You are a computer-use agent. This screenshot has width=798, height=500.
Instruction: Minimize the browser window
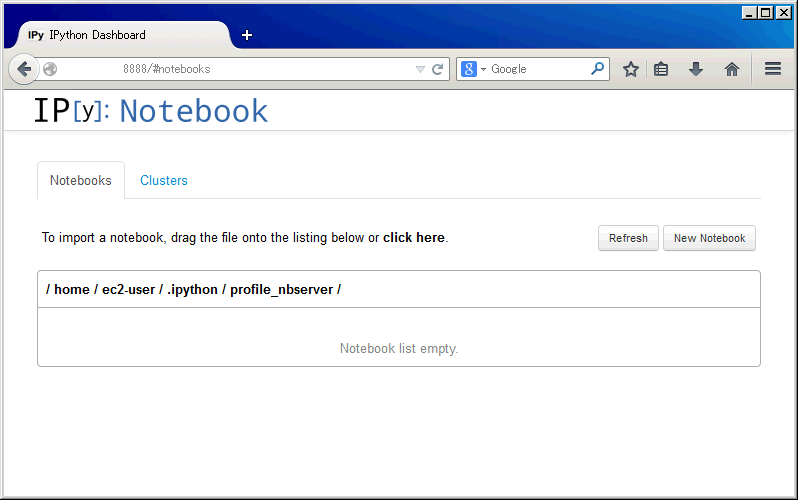(748, 13)
